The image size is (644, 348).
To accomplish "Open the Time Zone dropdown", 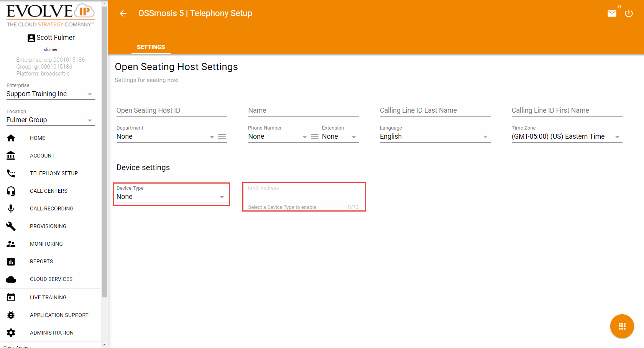I will click(x=566, y=137).
